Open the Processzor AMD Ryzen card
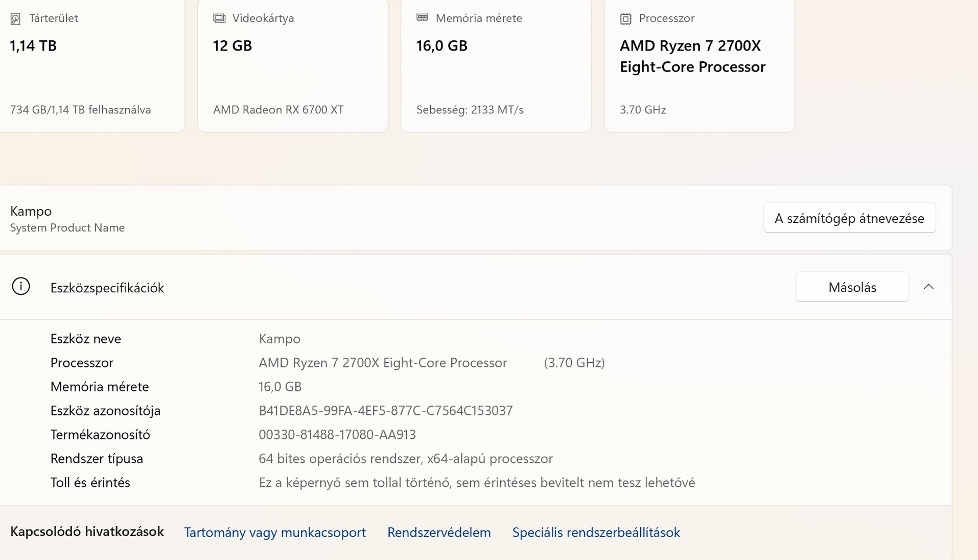Image resolution: width=978 pixels, height=560 pixels. (x=699, y=66)
